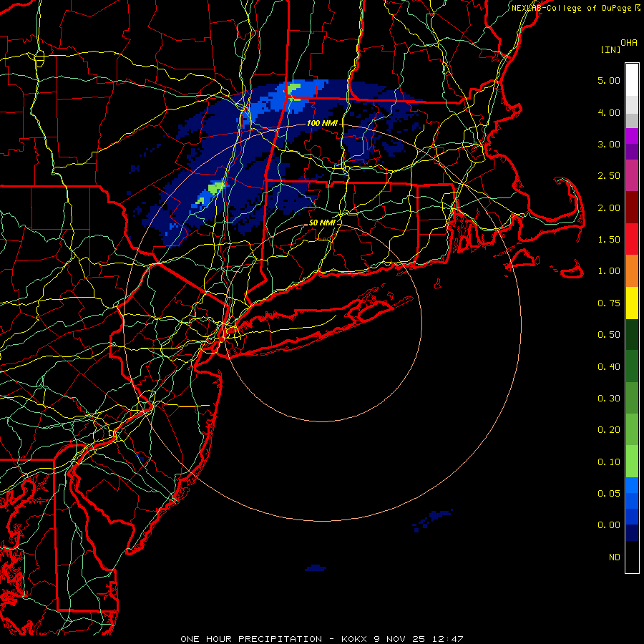Click the 2.00 legend value
Screen dimensions: 644x644
point(609,208)
